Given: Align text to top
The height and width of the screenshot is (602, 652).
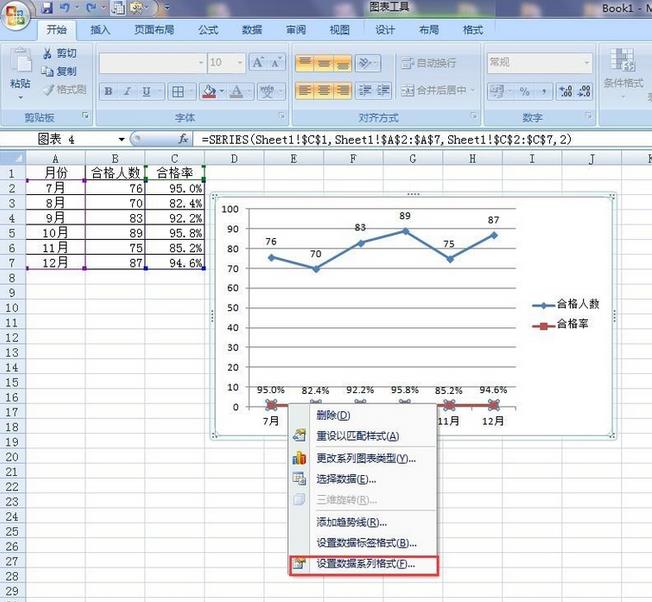Looking at the screenshot, I should [305, 63].
